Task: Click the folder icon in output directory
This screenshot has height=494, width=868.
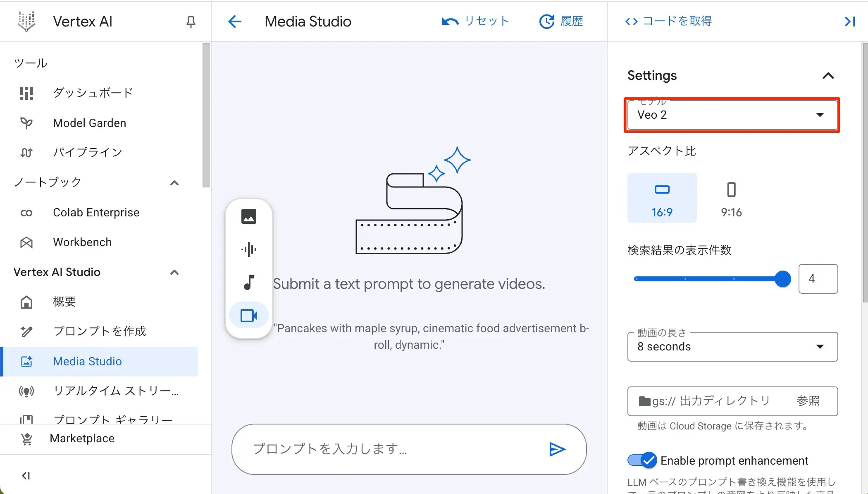Action: click(x=644, y=401)
